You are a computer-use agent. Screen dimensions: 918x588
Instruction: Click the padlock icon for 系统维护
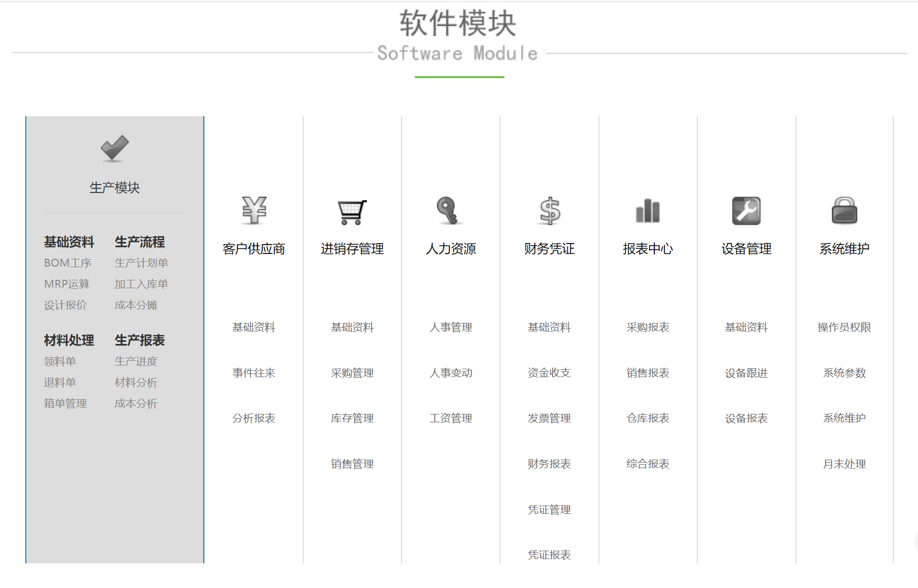tap(844, 211)
